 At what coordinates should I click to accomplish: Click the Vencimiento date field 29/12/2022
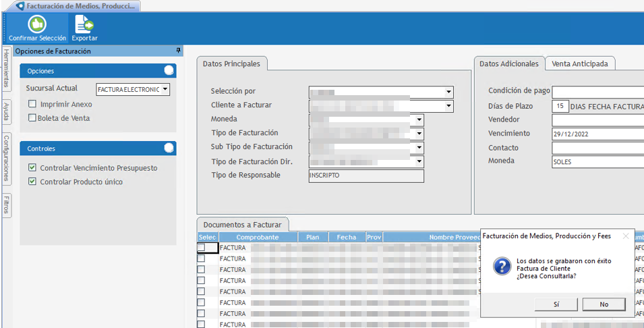[598, 134]
